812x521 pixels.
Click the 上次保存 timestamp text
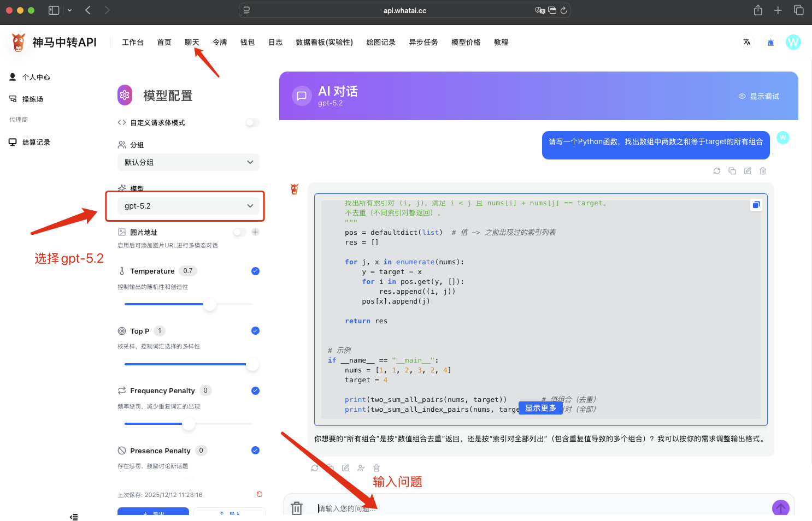[160, 495]
